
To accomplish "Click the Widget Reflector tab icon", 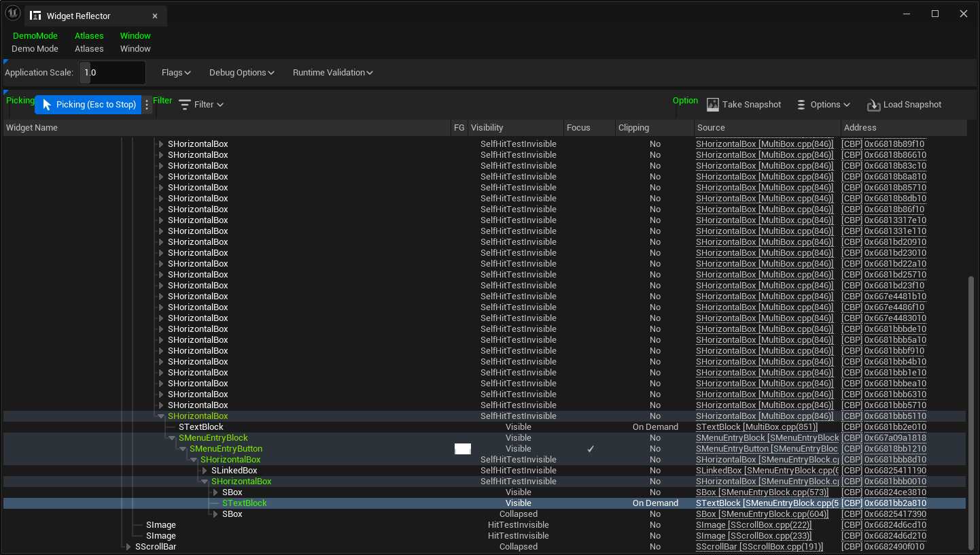I will (35, 16).
